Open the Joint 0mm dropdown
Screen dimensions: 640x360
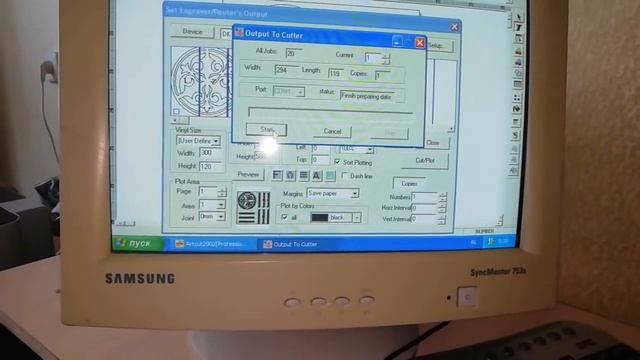coord(221,216)
